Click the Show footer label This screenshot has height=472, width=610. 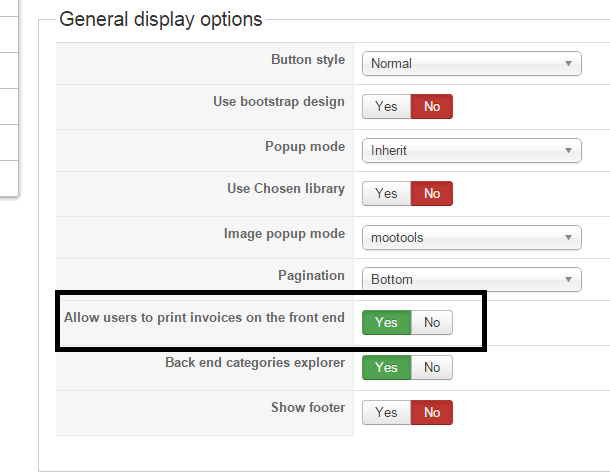point(308,407)
